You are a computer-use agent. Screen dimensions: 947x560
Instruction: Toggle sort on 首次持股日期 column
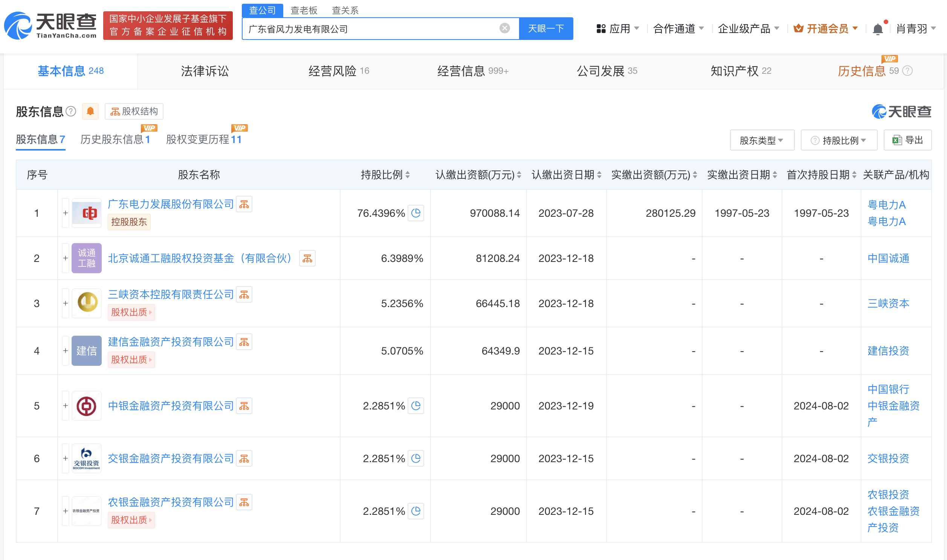(x=854, y=175)
